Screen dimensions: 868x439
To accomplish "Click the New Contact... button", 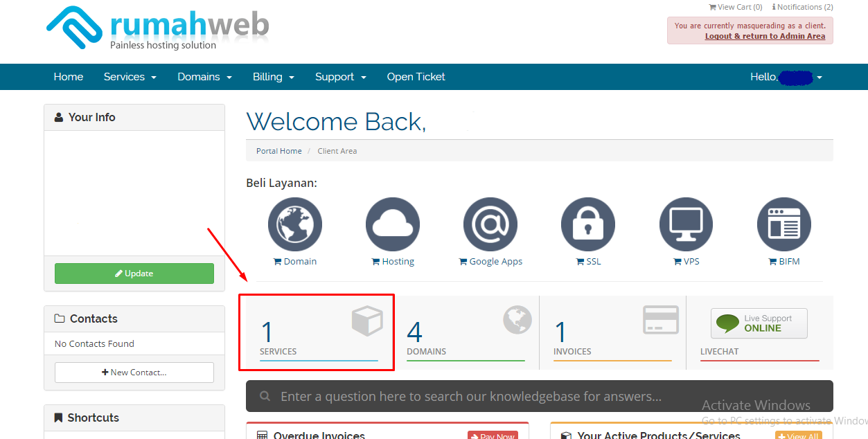I will click(134, 373).
